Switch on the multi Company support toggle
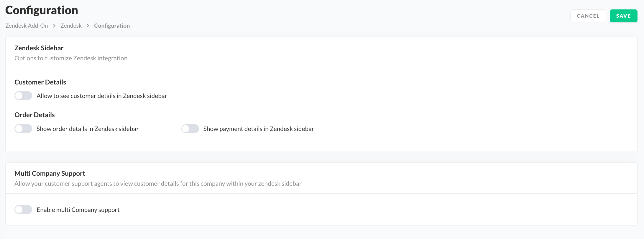Screen dimensions: 644x239 click(23, 210)
